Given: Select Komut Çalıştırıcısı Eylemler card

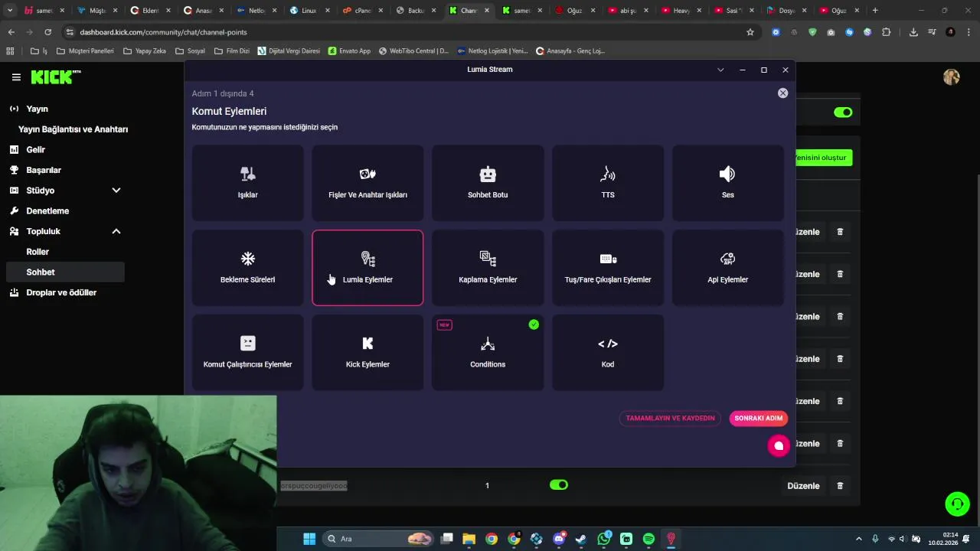Looking at the screenshot, I should (247, 353).
